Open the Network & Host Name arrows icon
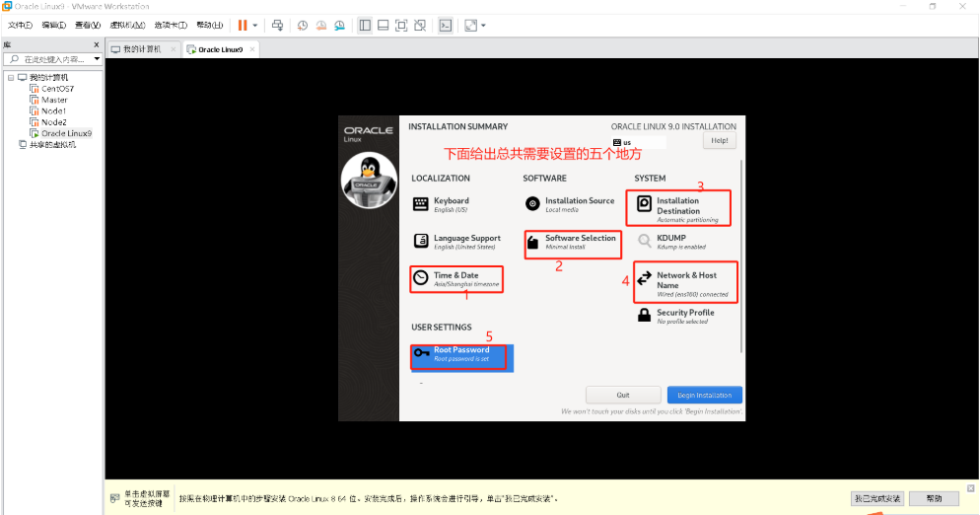This screenshot has width=980, height=515. tap(644, 278)
